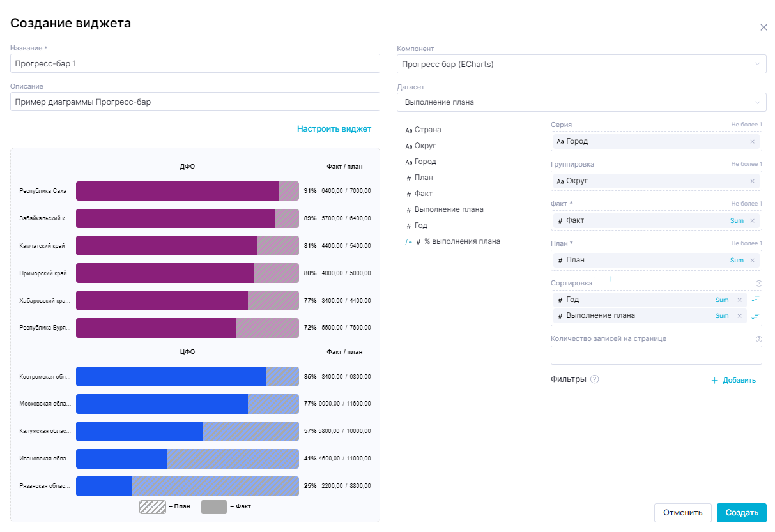This screenshot has height=532, width=775.
Task: Select the % выполнения плана field
Action: (461, 241)
